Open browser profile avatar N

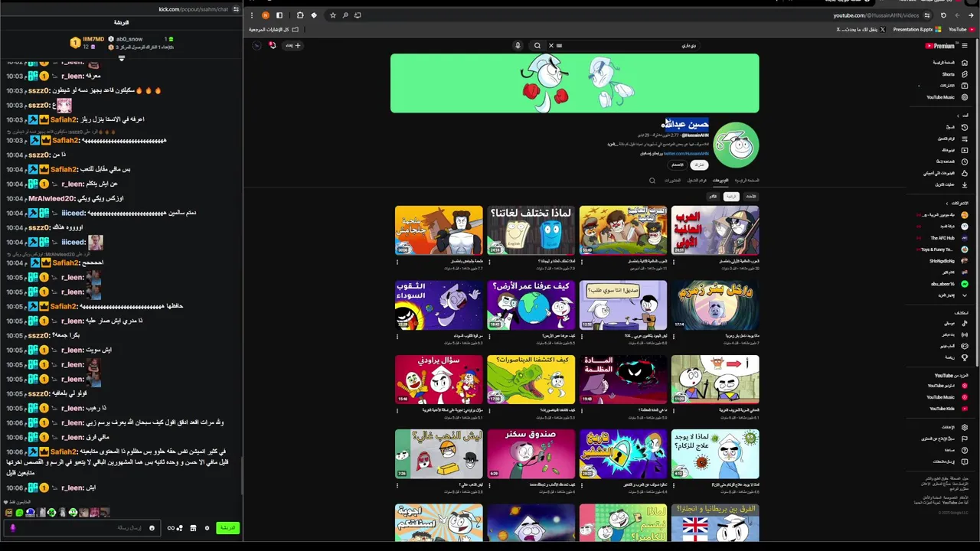pos(266,15)
